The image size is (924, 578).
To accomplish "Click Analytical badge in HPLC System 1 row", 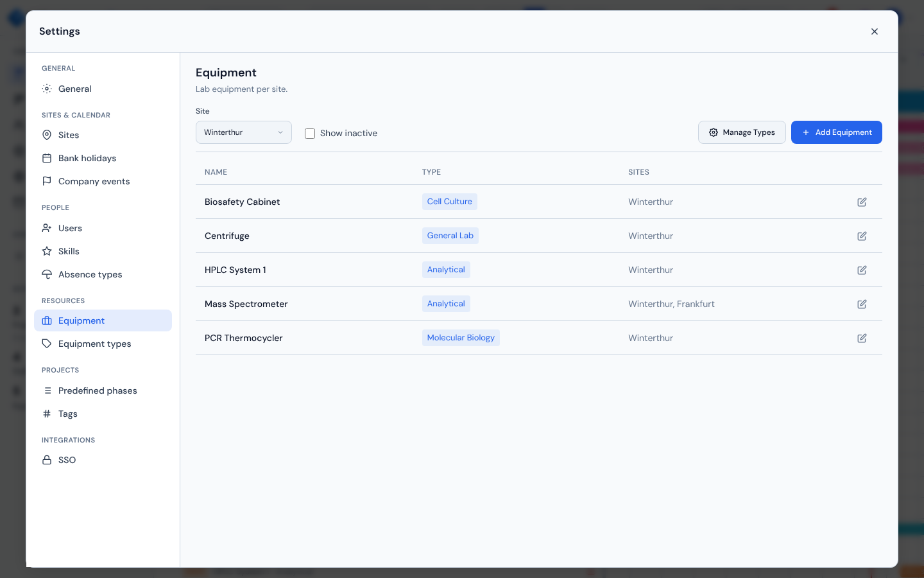I will (x=446, y=270).
